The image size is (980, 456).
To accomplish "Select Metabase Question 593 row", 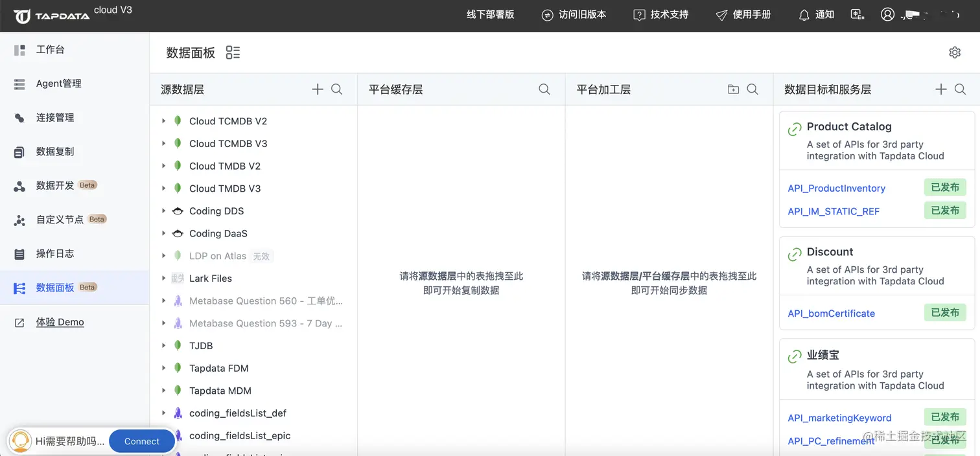I will pyautogui.click(x=253, y=323).
